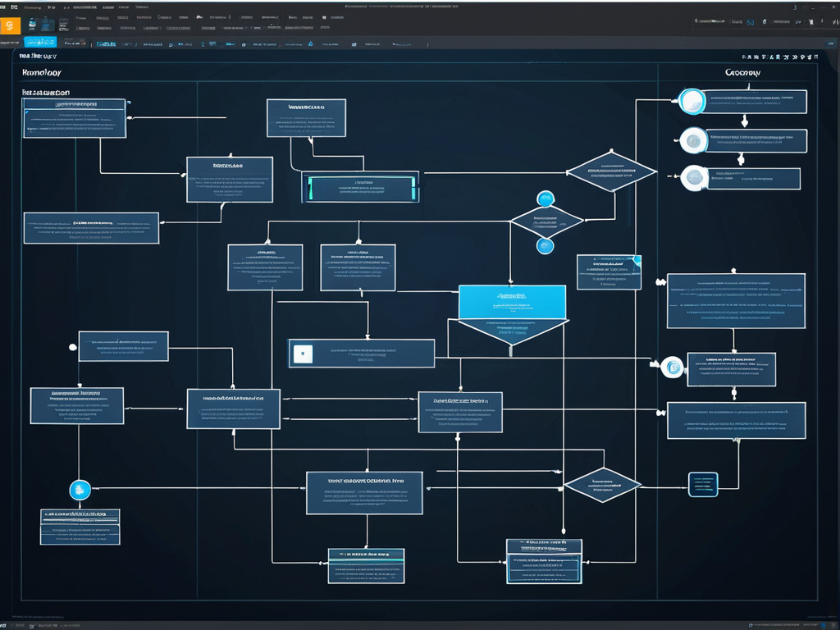
Task: Expand the large diamond decision node at upper right
Action: click(x=611, y=171)
